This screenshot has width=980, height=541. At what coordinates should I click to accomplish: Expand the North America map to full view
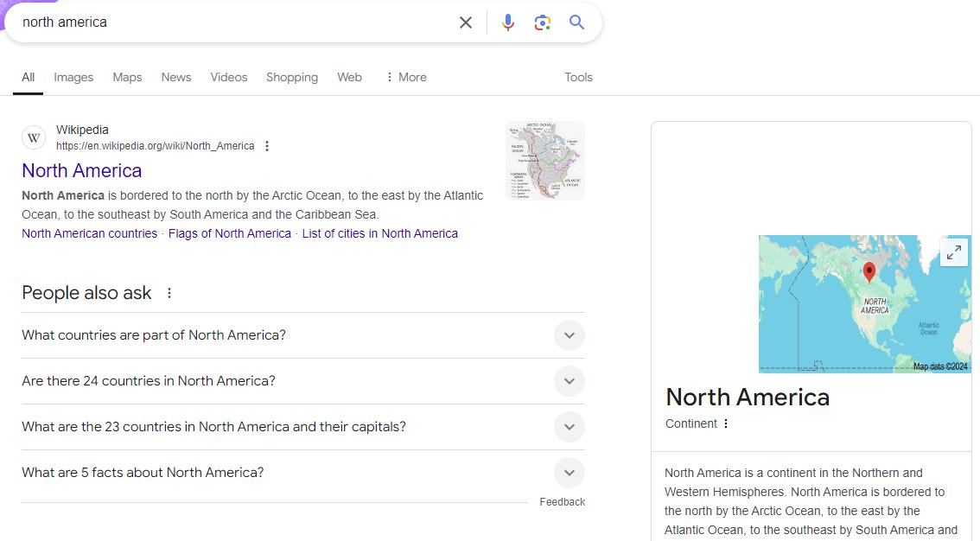click(954, 252)
